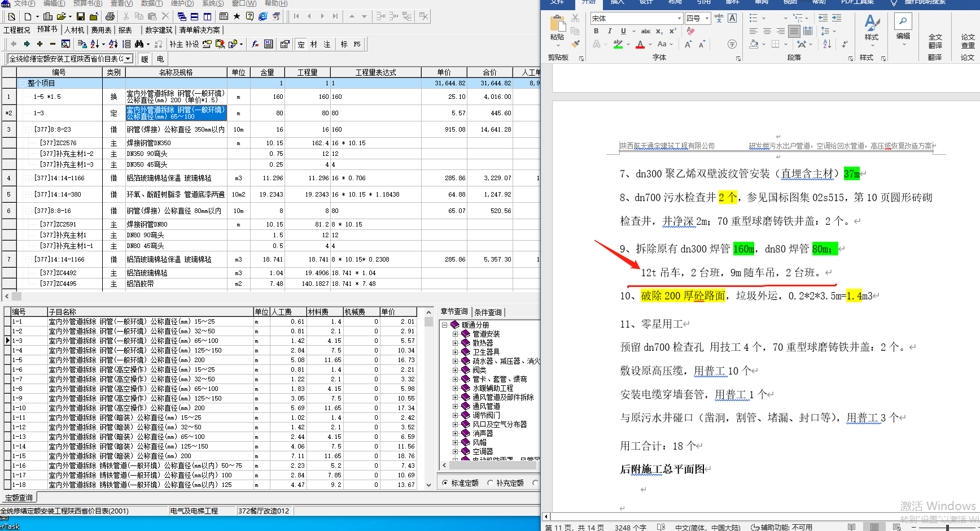Select the 标准定额 radio button

(x=445, y=483)
